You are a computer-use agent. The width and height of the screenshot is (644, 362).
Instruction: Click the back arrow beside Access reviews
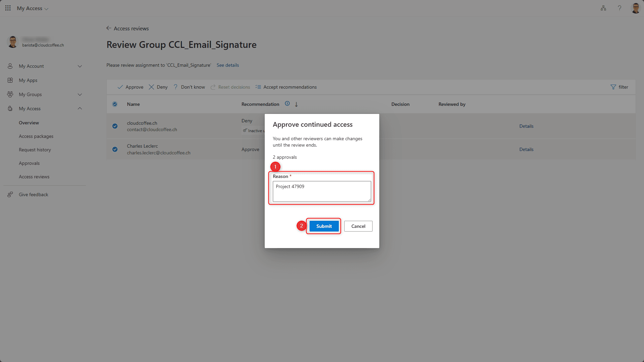click(x=109, y=28)
